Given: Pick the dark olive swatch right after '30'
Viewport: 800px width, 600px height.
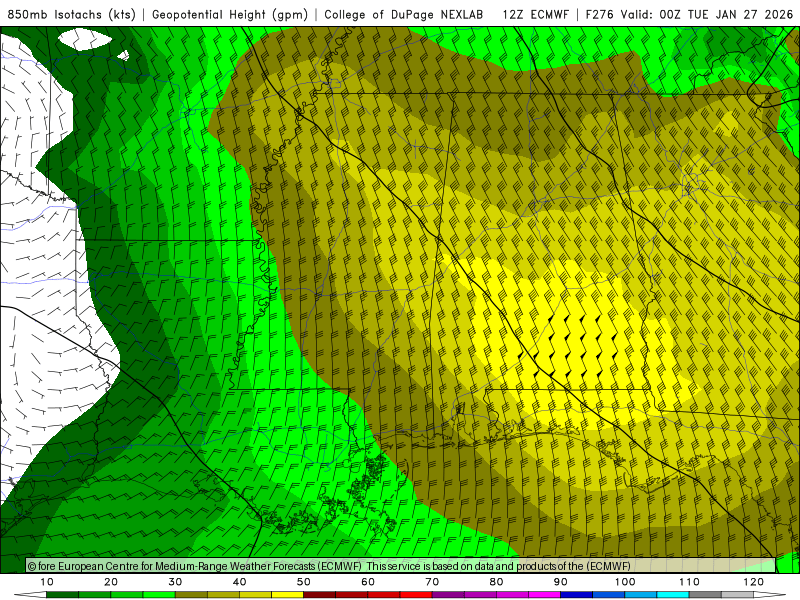Looking at the screenshot, I should coord(191,595).
